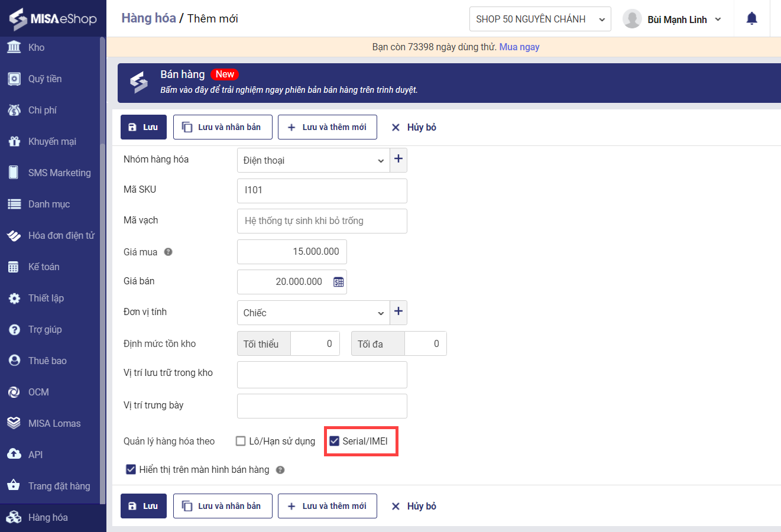Viewport: 781px width, 532px height.
Task: Add new product group with plus icon
Action: click(x=398, y=160)
